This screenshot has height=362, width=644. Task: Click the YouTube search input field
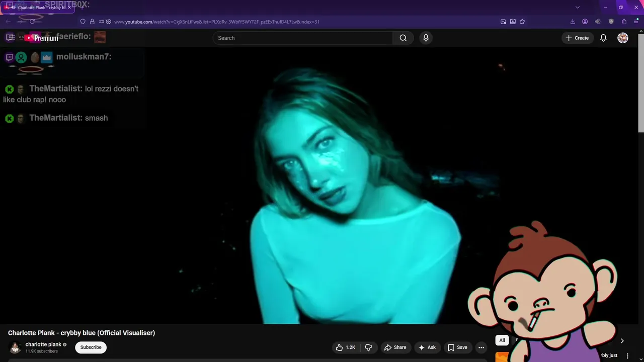(302, 38)
